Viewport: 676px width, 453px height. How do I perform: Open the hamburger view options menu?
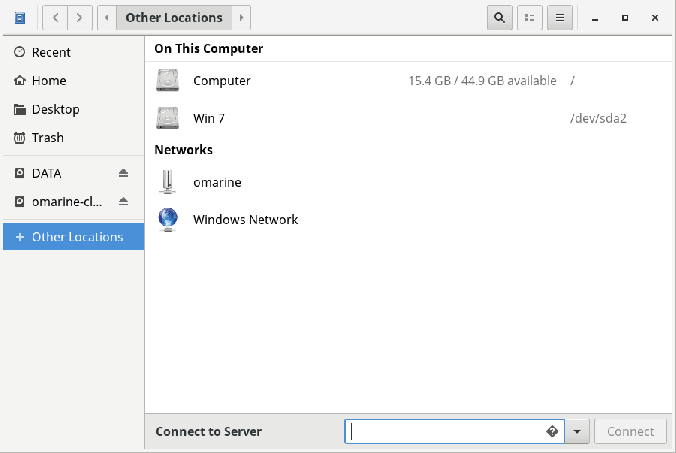pos(560,18)
